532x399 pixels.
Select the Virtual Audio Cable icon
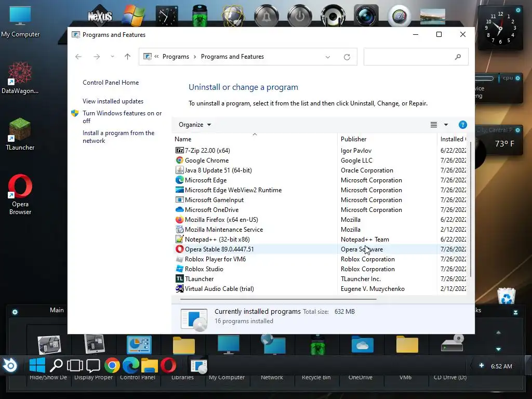point(179,288)
